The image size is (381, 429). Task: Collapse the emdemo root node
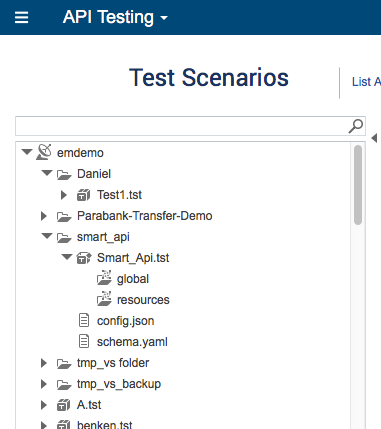27,152
